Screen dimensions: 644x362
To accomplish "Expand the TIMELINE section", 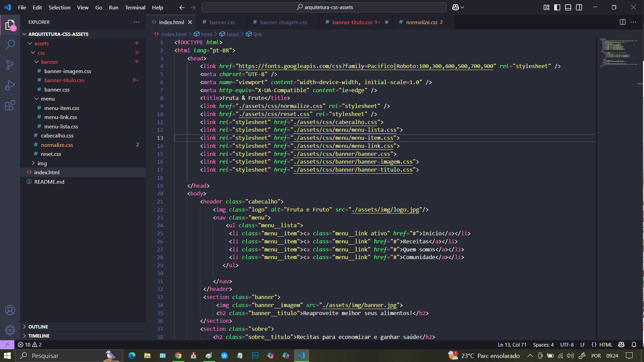I will point(83,336).
